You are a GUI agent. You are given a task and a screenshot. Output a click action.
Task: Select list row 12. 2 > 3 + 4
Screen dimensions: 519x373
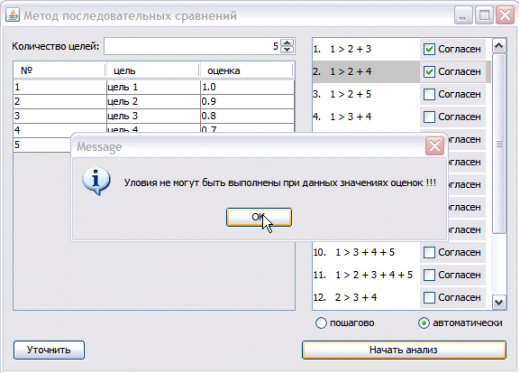pyautogui.click(x=401, y=297)
